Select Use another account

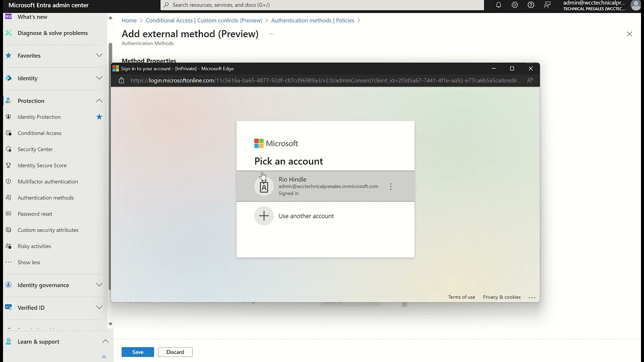click(326, 216)
